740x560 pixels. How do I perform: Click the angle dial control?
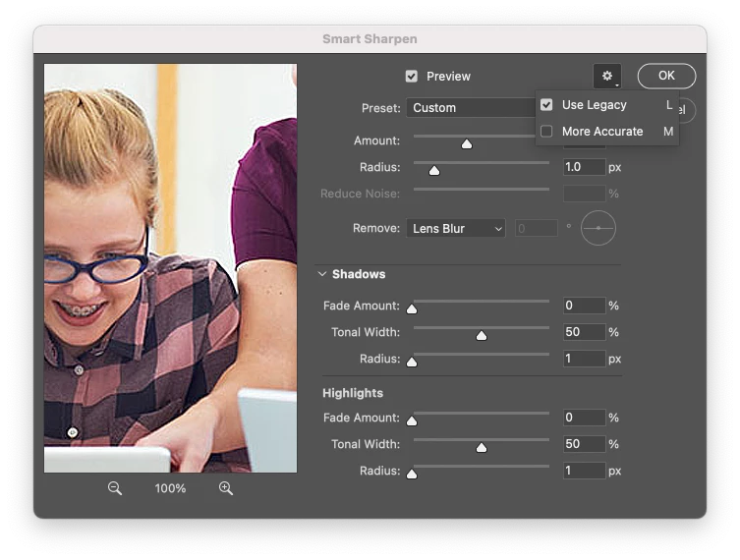[x=598, y=228]
